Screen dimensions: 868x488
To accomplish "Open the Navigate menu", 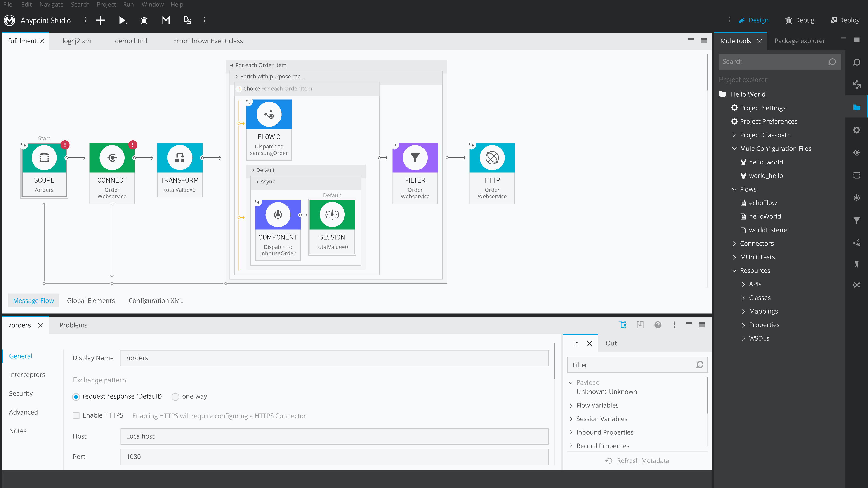I will [51, 4].
